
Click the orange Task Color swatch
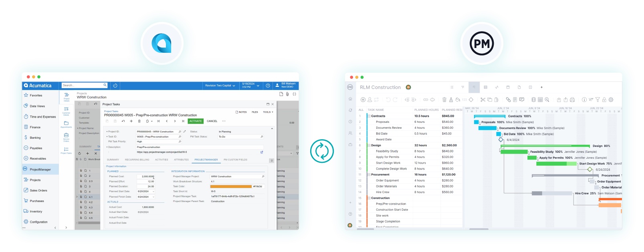click(231, 186)
